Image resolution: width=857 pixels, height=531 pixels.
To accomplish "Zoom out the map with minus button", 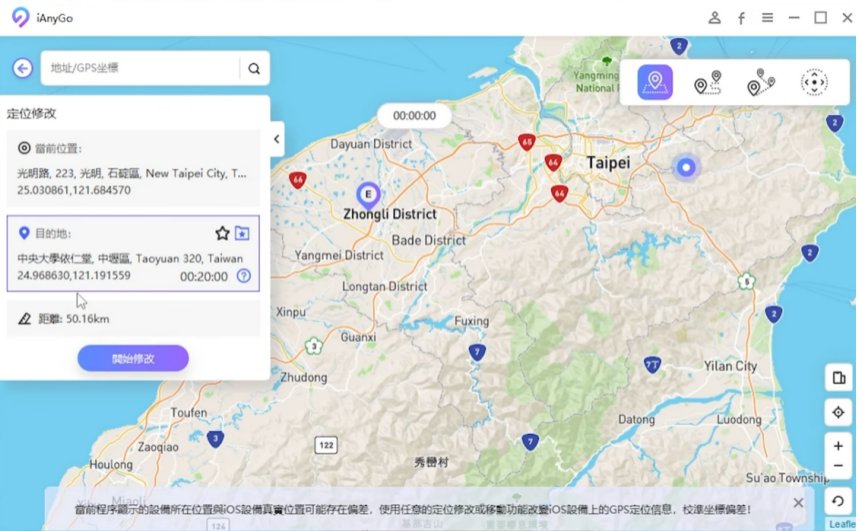I will click(x=838, y=466).
